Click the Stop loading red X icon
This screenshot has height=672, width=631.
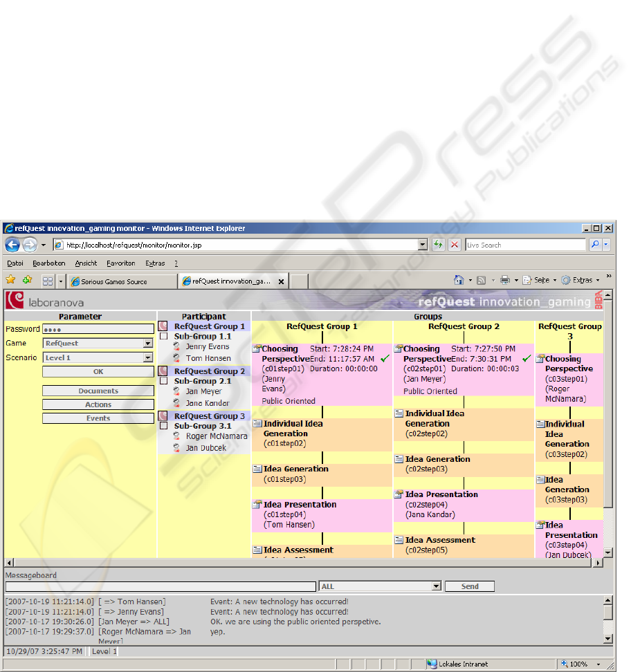[x=455, y=245]
